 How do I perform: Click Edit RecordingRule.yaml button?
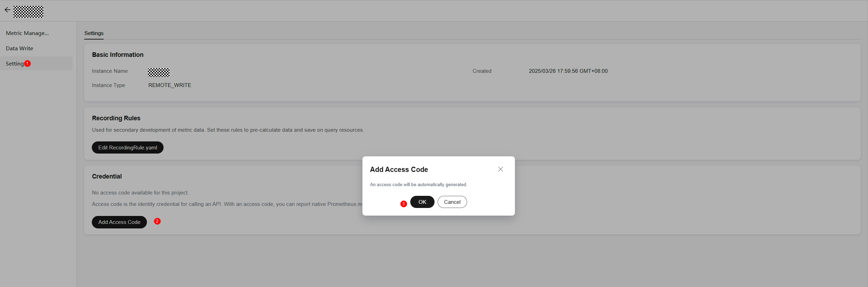[128, 148]
